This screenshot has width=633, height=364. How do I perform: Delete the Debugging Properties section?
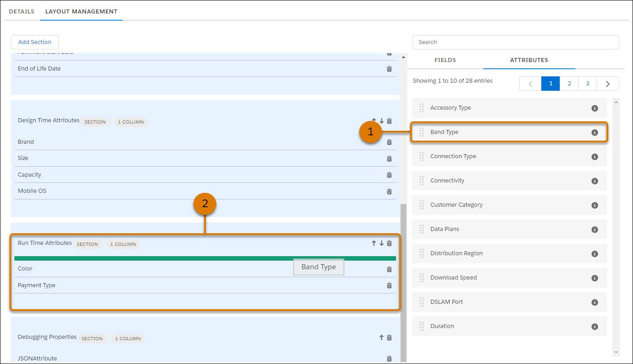(x=389, y=337)
